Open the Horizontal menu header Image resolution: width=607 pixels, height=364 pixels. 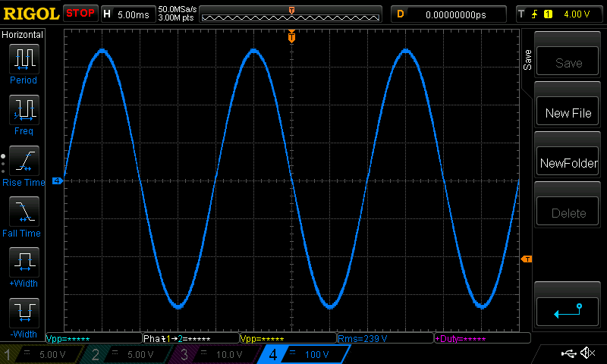tap(23, 35)
